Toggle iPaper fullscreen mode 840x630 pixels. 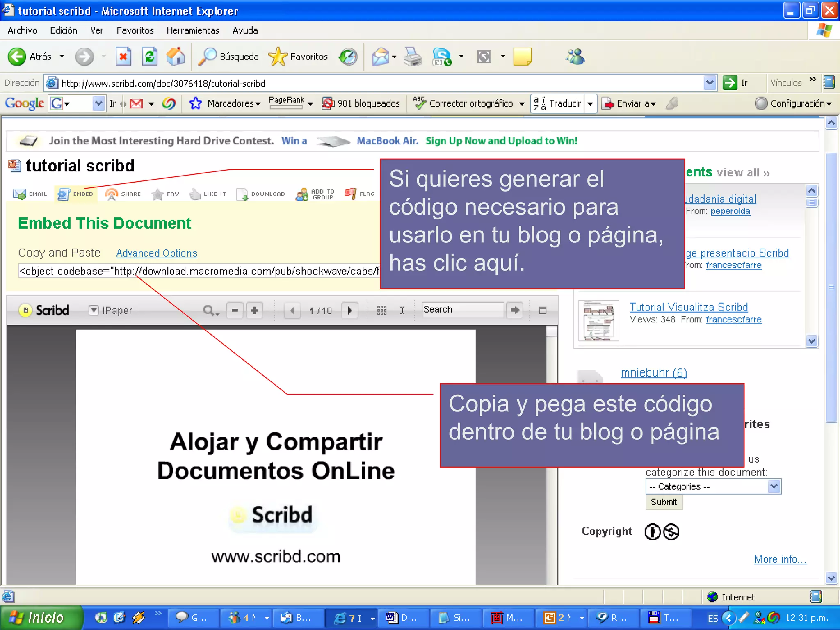[543, 310]
